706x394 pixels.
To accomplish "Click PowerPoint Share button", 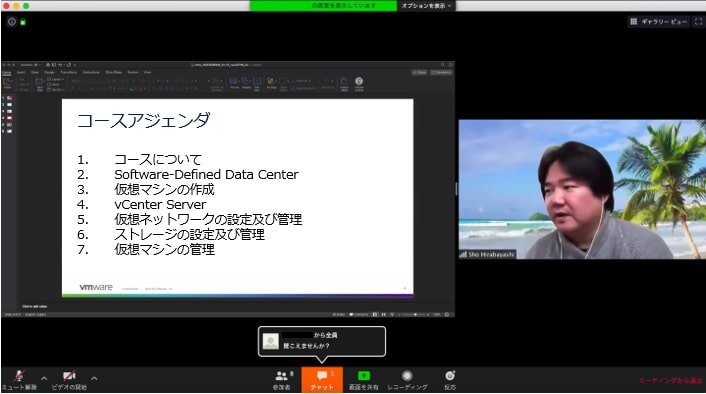I will tap(420, 72).
